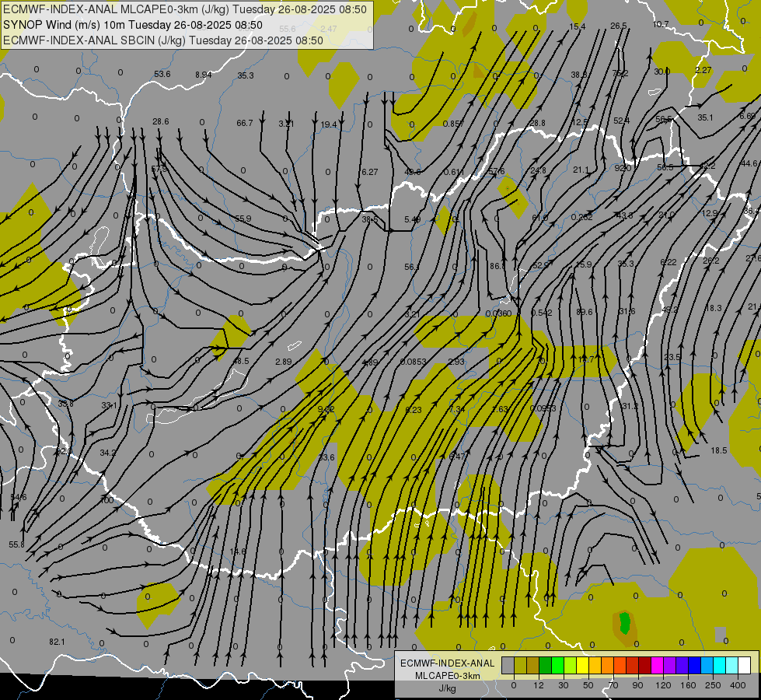Pick the bright yellow legend swatch near 50
This screenshot has height=700, width=761.
pos(583,665)
